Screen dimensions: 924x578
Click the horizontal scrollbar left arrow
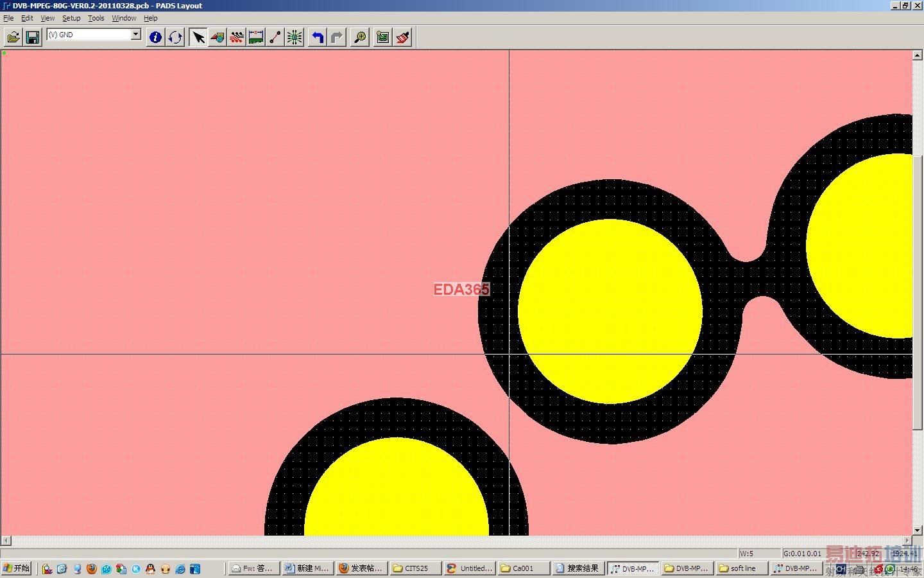(x=6, y=541)
